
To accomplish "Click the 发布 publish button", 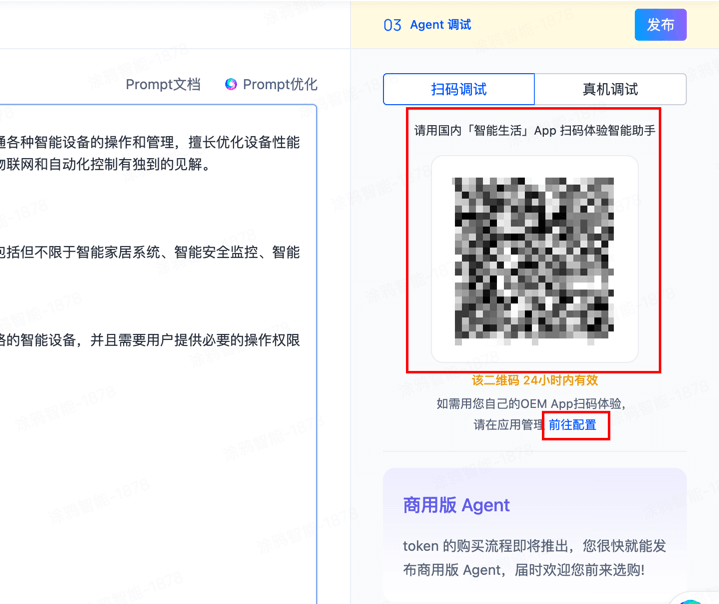I will click(x=660, y=25).
